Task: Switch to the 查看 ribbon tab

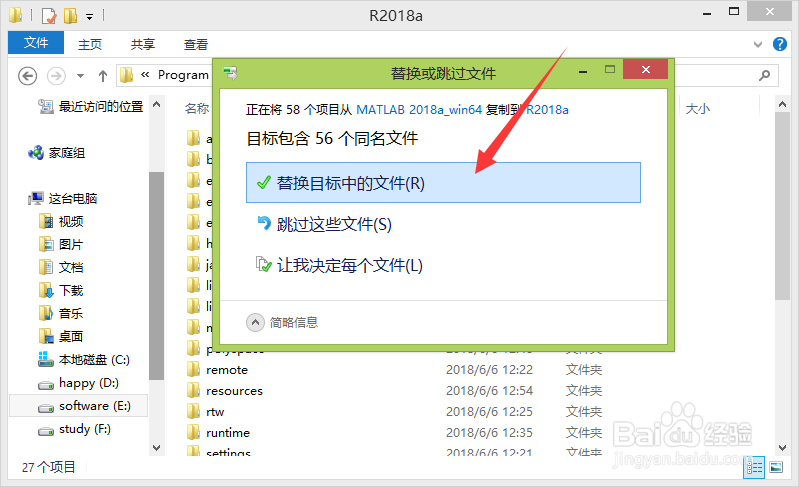Action: point(196,44)
